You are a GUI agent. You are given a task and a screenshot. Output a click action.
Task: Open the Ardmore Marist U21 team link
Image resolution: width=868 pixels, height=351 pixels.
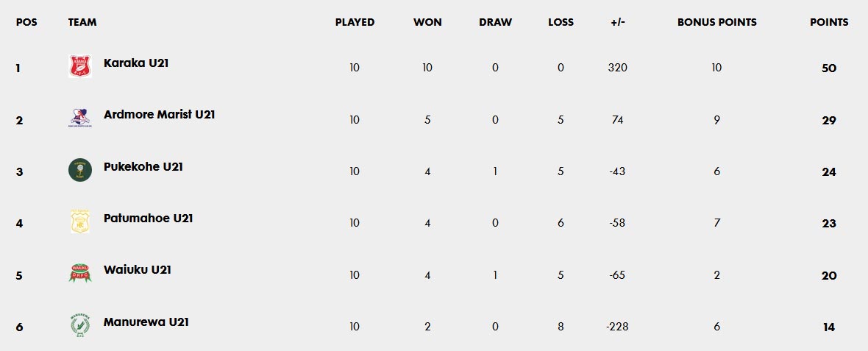[159, 115]
